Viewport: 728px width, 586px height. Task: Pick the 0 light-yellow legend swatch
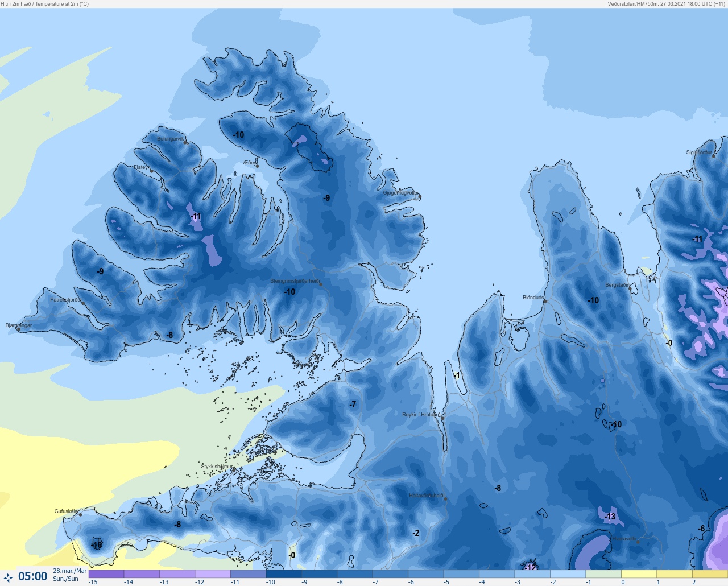pos(639,574)
